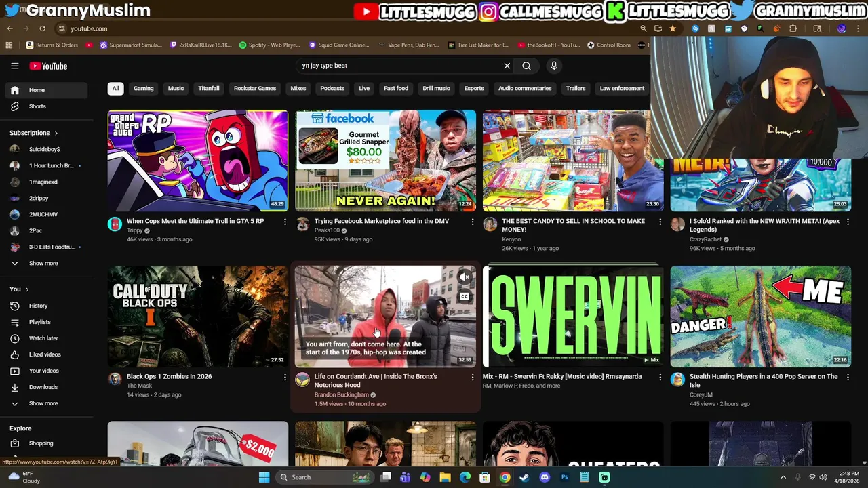Open the Returns & Orders bookmark
This screenshot has width=868, height=488.
(x=52, y=45)
